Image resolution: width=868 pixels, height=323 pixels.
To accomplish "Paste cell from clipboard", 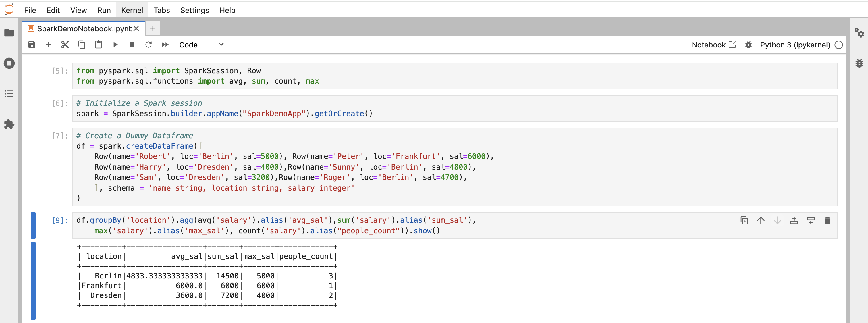I will point(98,44).
